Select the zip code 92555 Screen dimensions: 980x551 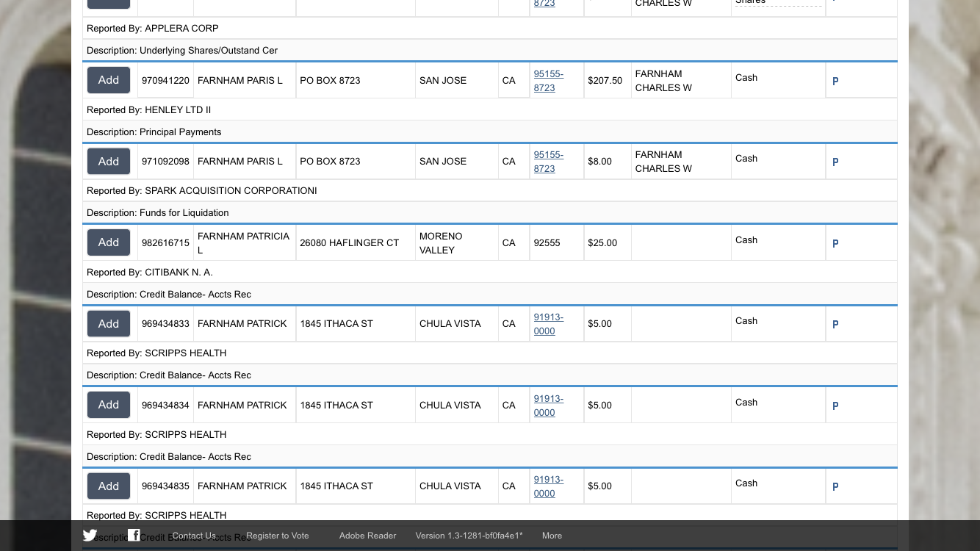(x=547, y=243)
